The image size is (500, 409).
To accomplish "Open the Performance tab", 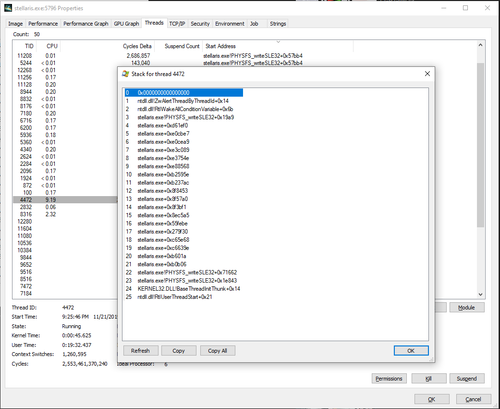I will [43, 24].
